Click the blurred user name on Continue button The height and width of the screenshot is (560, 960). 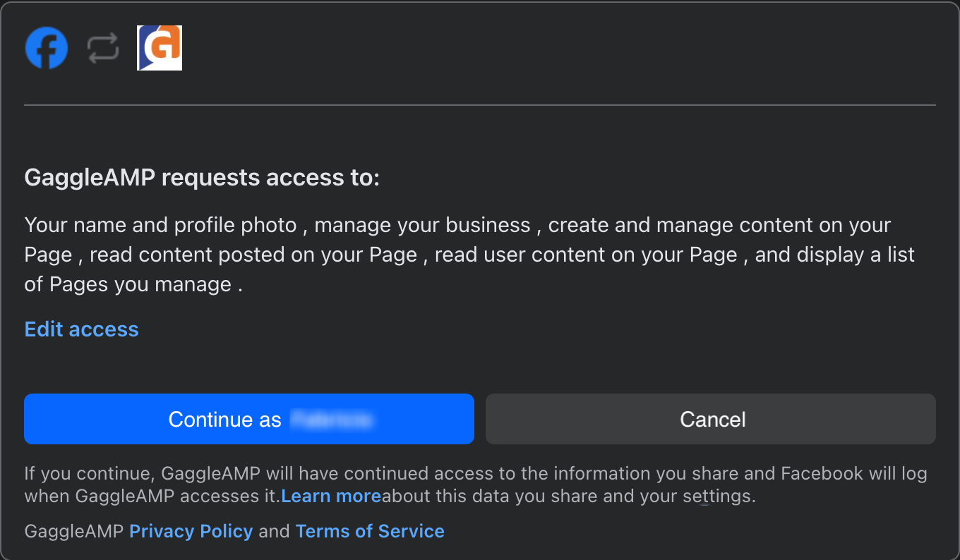pos(331,420)
